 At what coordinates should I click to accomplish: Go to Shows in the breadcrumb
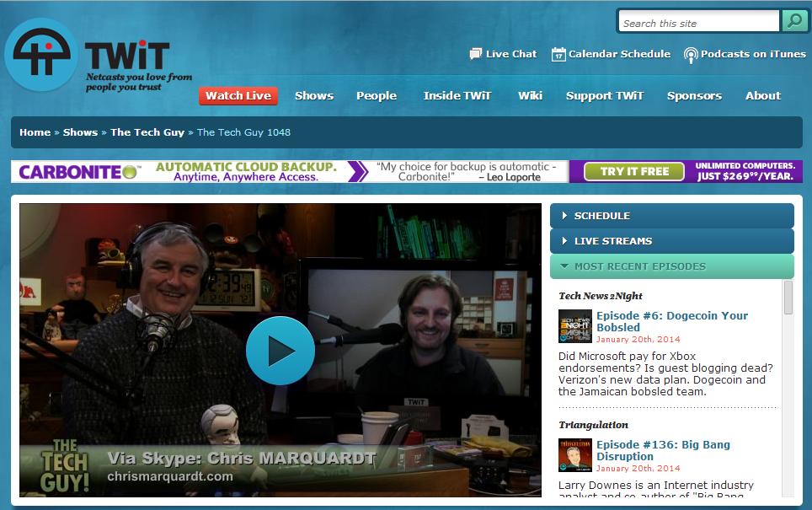click(80, 132)
